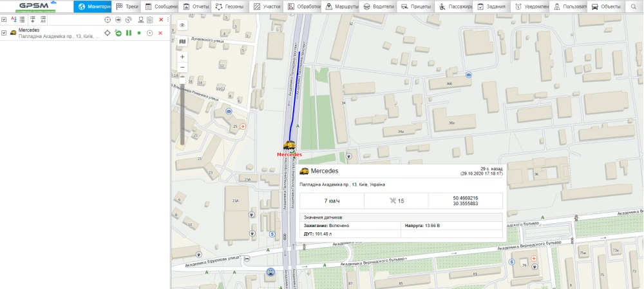644x289 pixels.
Task: Click the header crosshair locate-all icon
Action: tap(108, 19)
